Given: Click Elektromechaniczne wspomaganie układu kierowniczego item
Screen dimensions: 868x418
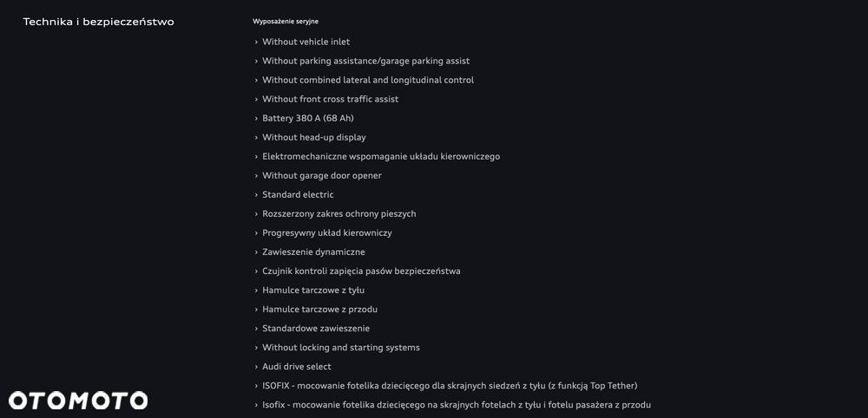Looking at the screenshot, I should point(380,156).
